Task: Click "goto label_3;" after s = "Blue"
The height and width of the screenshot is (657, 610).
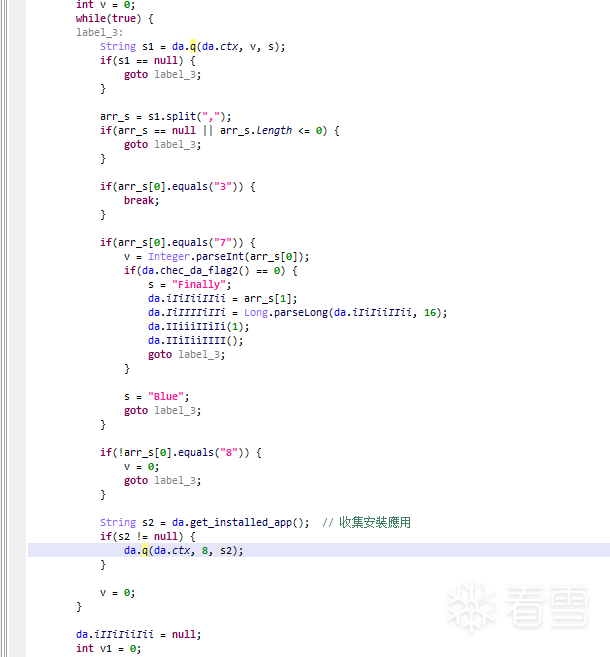Action: point(163,411)
